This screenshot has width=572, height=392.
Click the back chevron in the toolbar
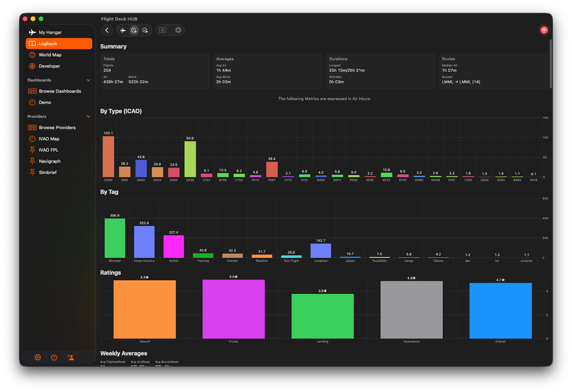pos(107,30)
